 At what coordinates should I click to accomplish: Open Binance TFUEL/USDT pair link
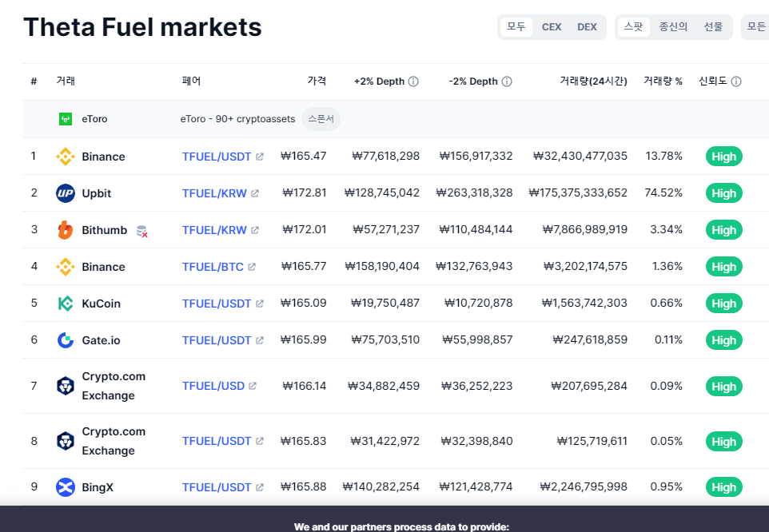coord(217,157)
